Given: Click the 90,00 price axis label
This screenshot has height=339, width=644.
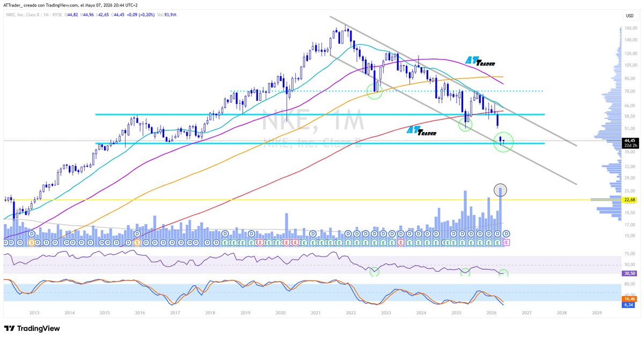Looking at the screenshot, I should (630, 78).
